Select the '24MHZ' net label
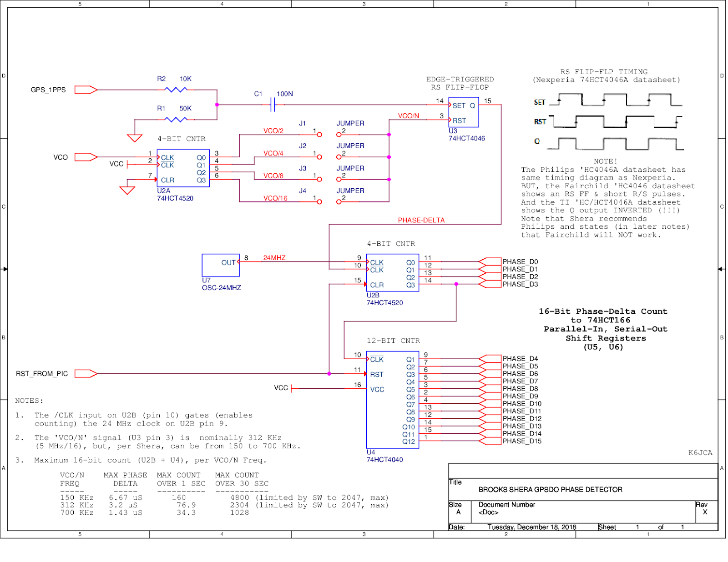 [274, 258]
